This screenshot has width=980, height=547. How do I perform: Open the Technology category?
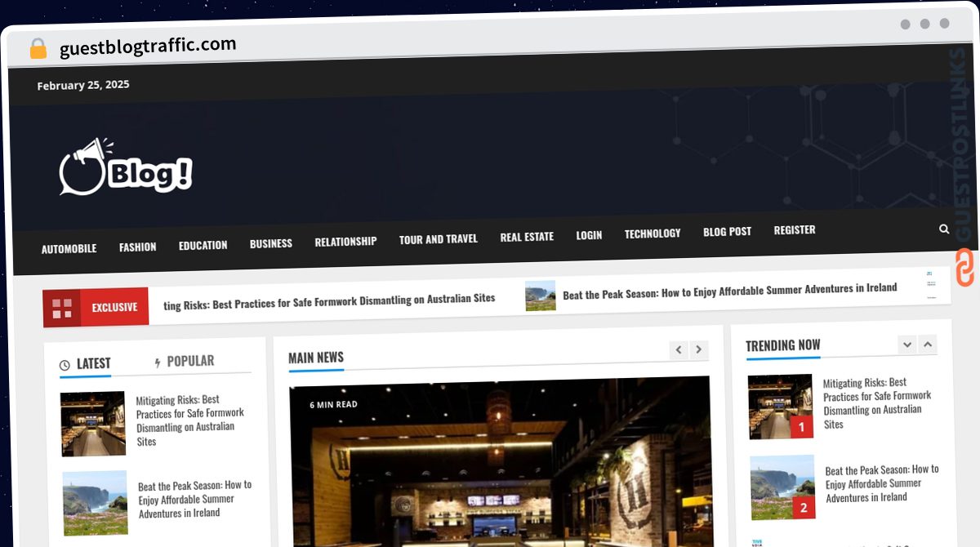[653, 233]
